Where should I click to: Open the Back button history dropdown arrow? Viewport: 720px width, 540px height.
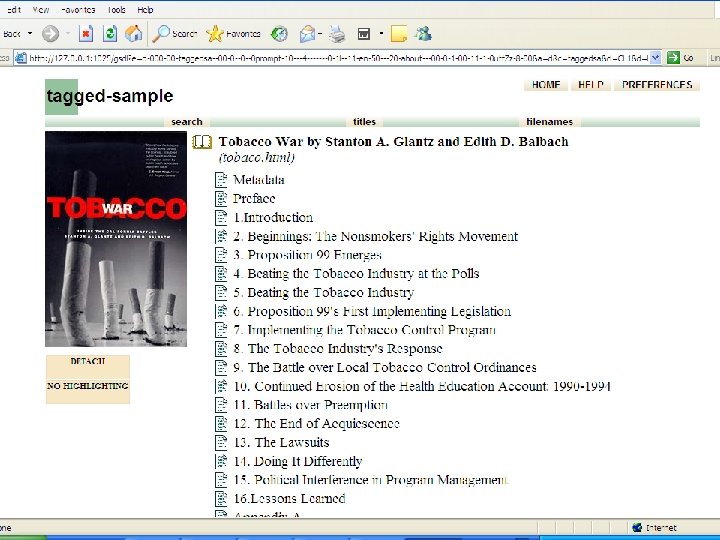tap(30, 34)
